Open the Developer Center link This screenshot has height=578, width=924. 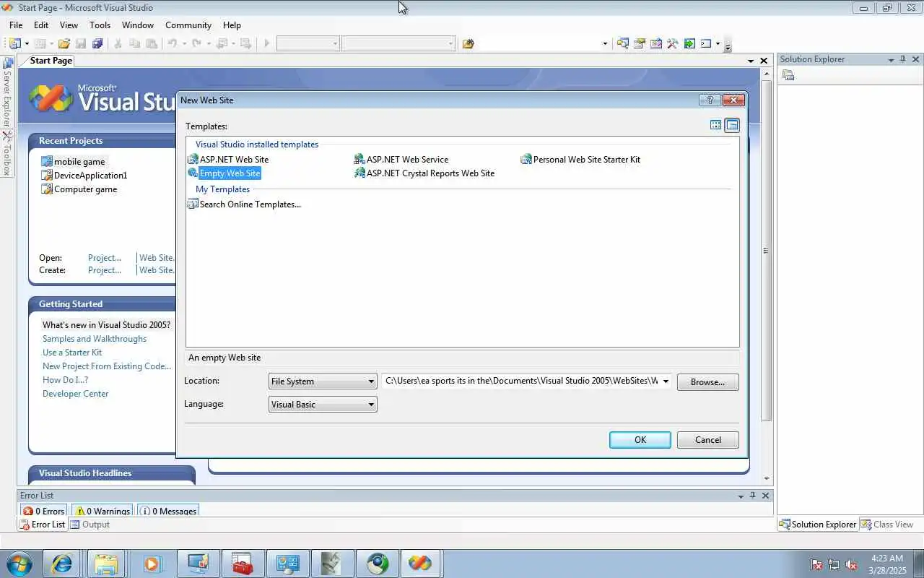pos(76,394)
